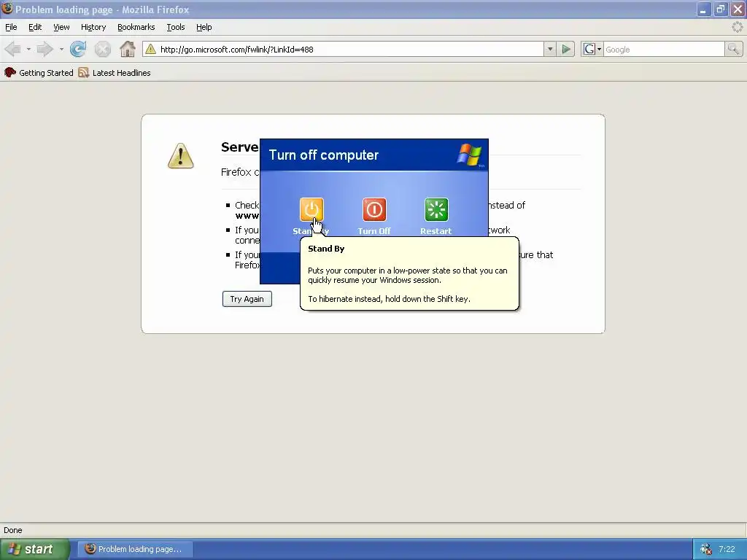Open the Edit menu
747x560 pixels.
(35, 27)
